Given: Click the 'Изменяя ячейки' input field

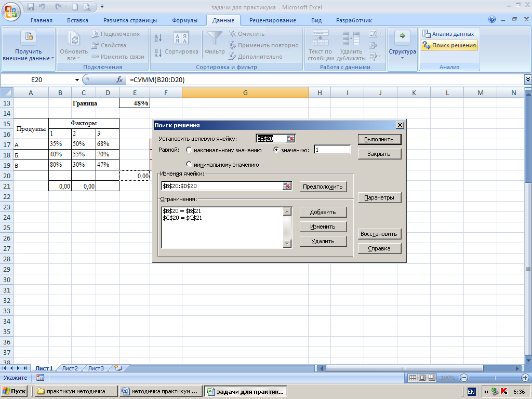Looking at the screenshot, I should 222,186.
